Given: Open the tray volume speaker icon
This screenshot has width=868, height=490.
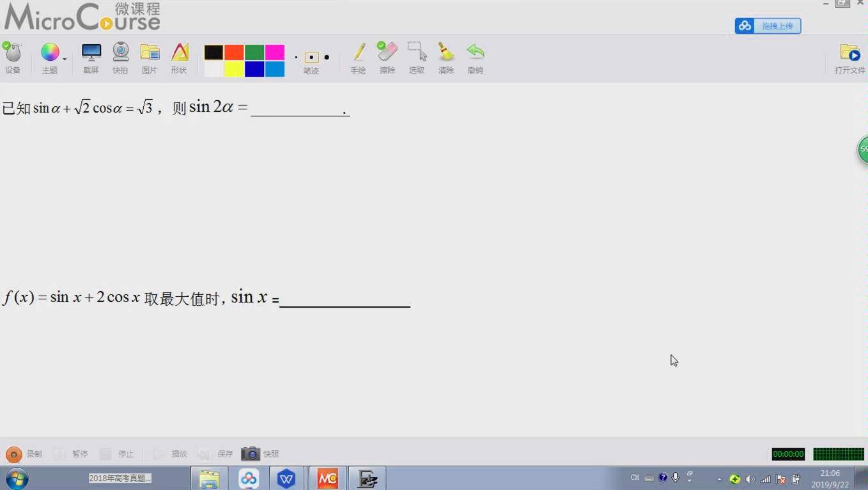Looking at the screenshot, I should [750, 479].
